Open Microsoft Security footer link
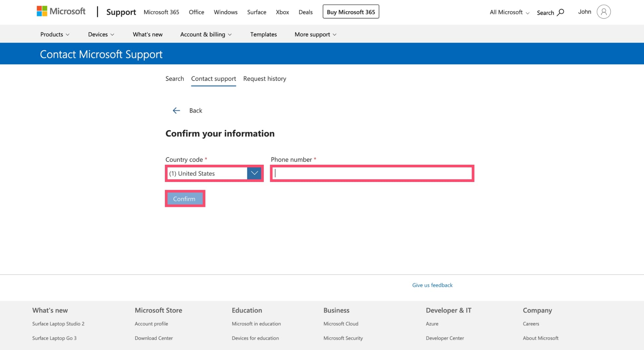This screenshot has width=644, height=350. coord(343,338)
